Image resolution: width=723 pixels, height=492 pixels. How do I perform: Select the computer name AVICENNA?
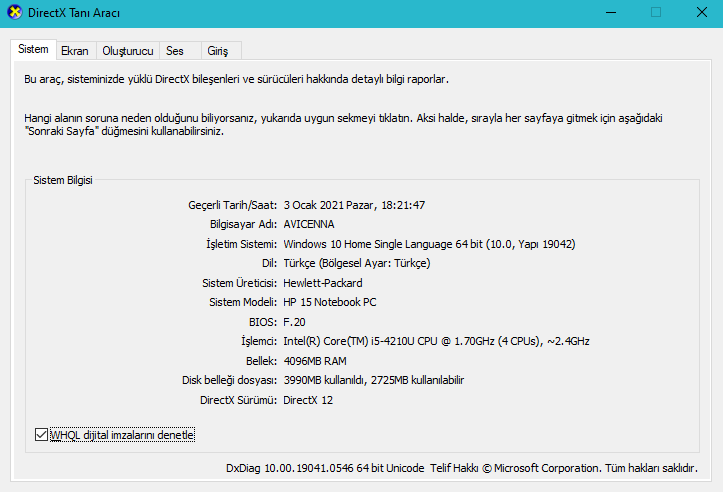(309, 225)
